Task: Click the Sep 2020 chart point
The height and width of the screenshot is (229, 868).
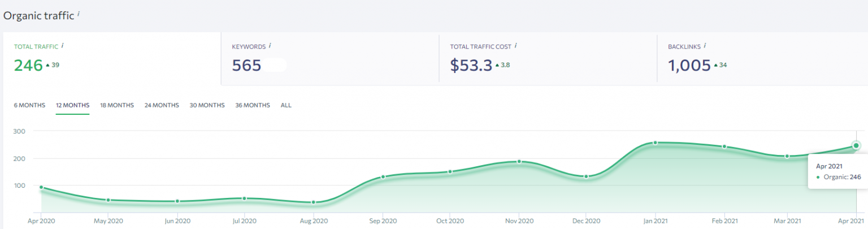Action: 383,177
